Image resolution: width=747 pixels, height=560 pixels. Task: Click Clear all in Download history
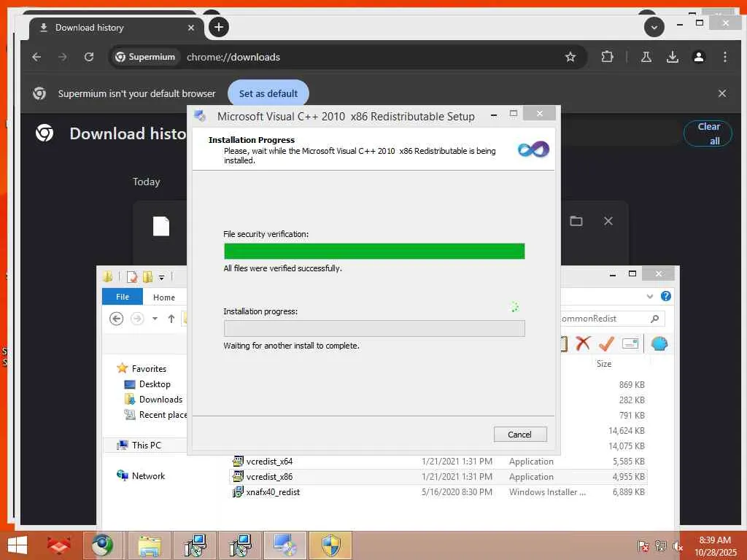pos(708,133)
